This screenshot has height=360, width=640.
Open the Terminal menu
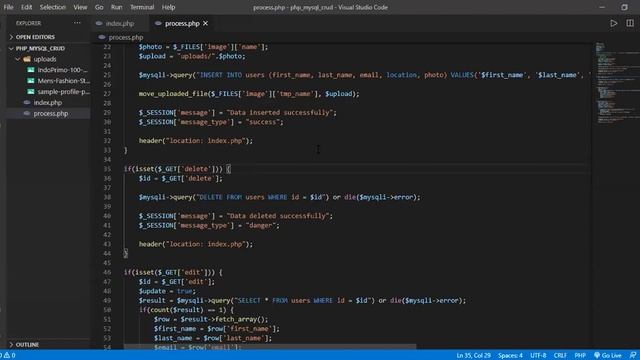tap(142, 7)
